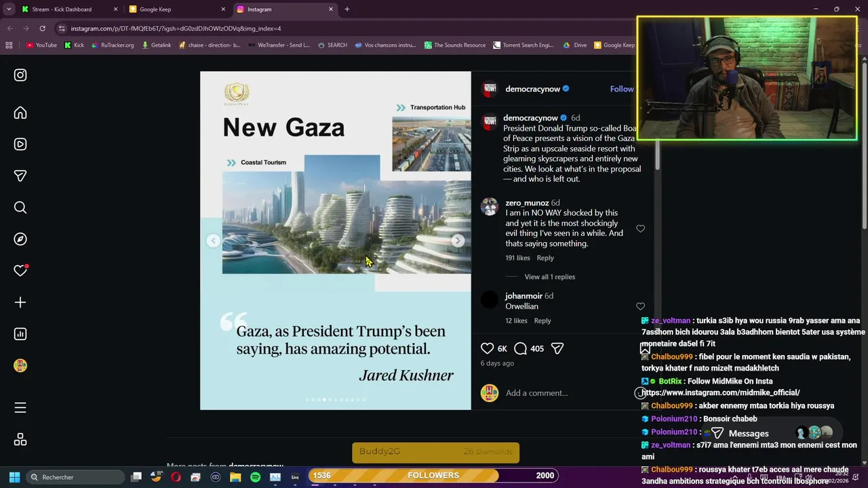Open Meta apps grid icon in sidebar
Image resolution: width=868 pixels, height=488 pixels.
[20, 440]
